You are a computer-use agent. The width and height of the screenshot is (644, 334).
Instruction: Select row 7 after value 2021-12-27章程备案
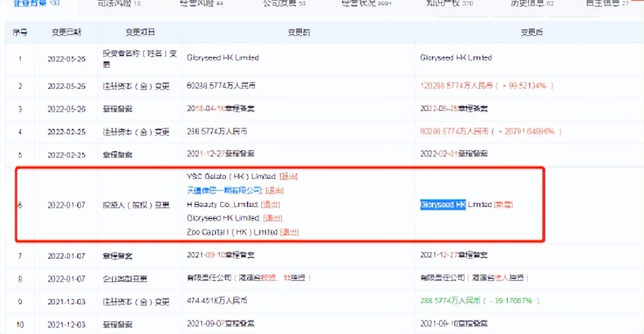454,255
